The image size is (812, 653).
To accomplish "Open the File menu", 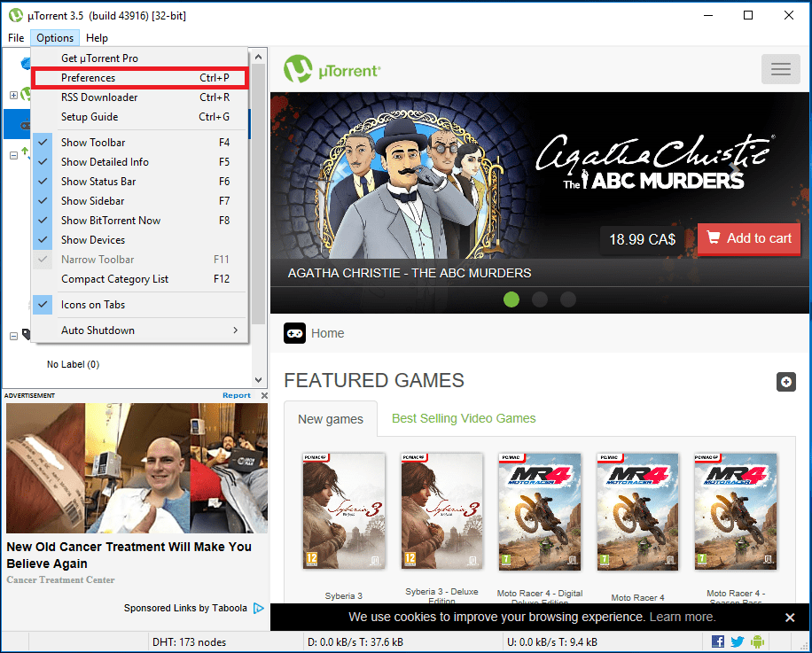I will click(16, 38).
